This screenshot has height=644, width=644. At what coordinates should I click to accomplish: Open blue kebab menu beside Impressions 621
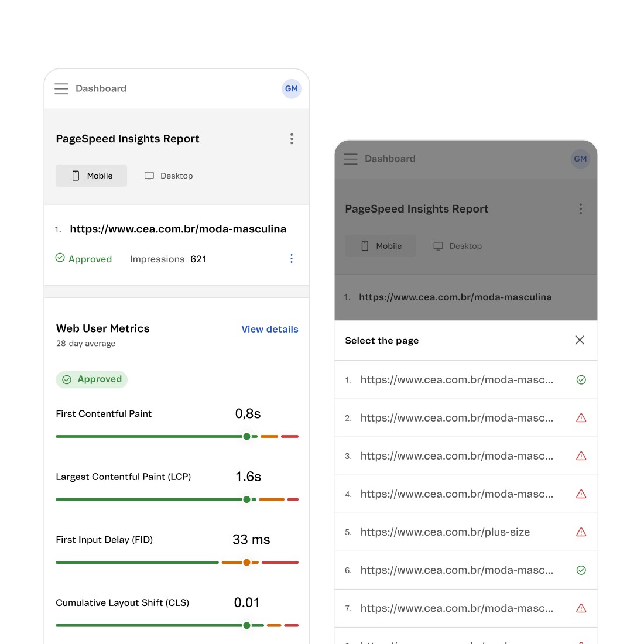291,258
